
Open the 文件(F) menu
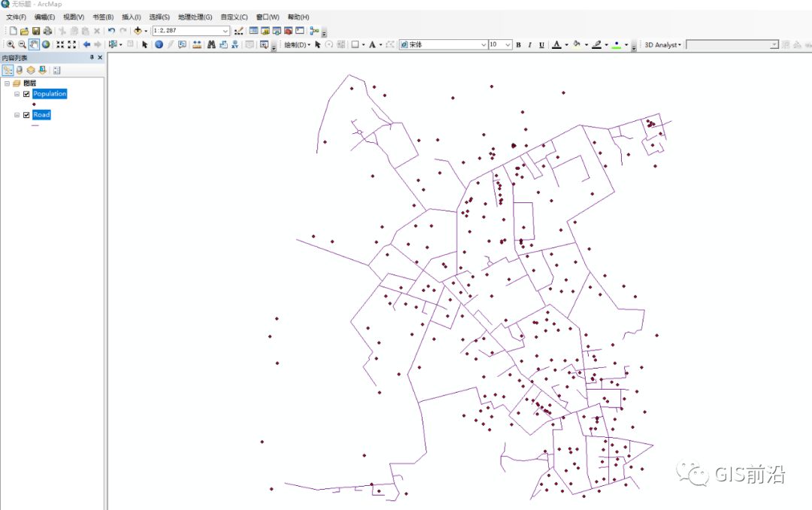click(16, 17)
